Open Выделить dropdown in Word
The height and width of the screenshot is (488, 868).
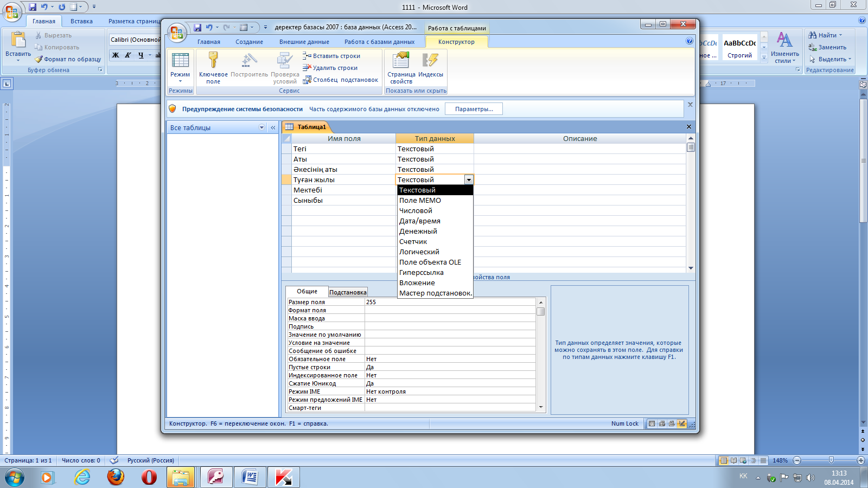click(x=830, y=59)
